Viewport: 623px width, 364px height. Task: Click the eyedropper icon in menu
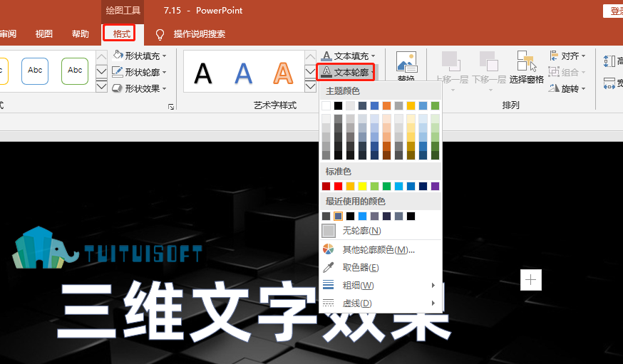pyautogui.click(x=328, y=268)
